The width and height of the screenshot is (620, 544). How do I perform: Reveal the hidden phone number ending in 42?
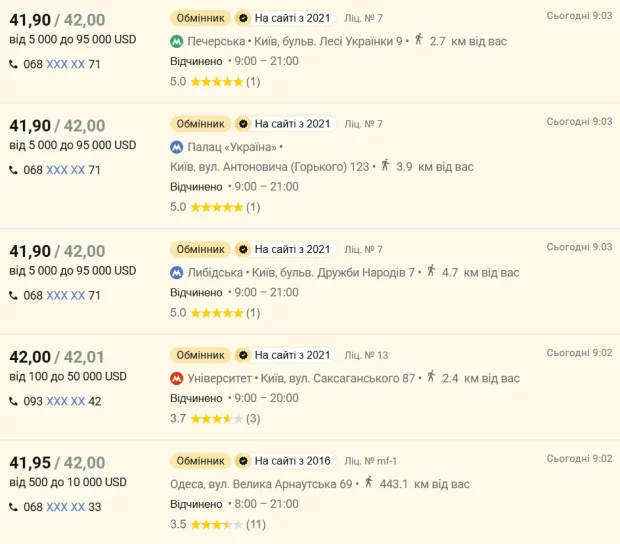[66, 401]
